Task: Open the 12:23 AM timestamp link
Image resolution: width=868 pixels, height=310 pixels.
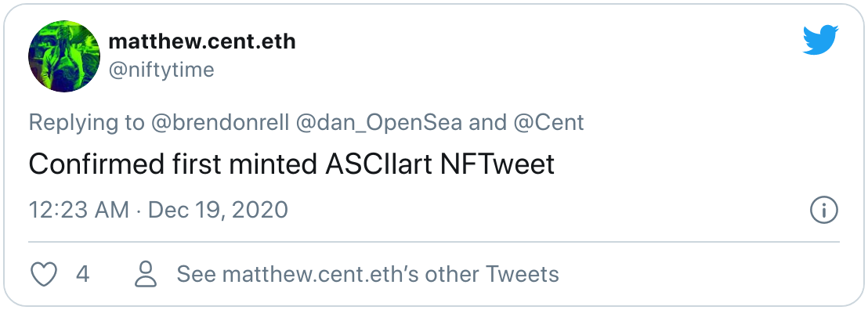Action: click(x=78, y=211)
